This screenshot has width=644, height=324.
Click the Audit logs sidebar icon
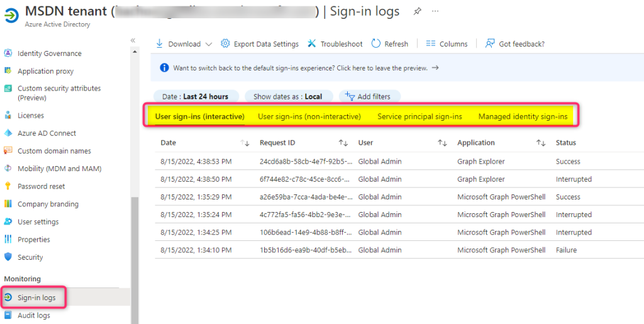[x=8, y=315]
